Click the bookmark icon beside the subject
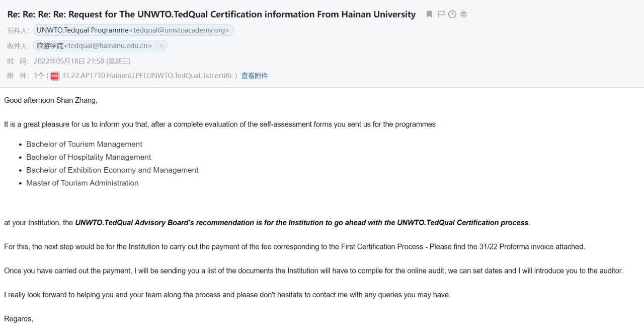644x335 pixels. [x=429, y=15]
